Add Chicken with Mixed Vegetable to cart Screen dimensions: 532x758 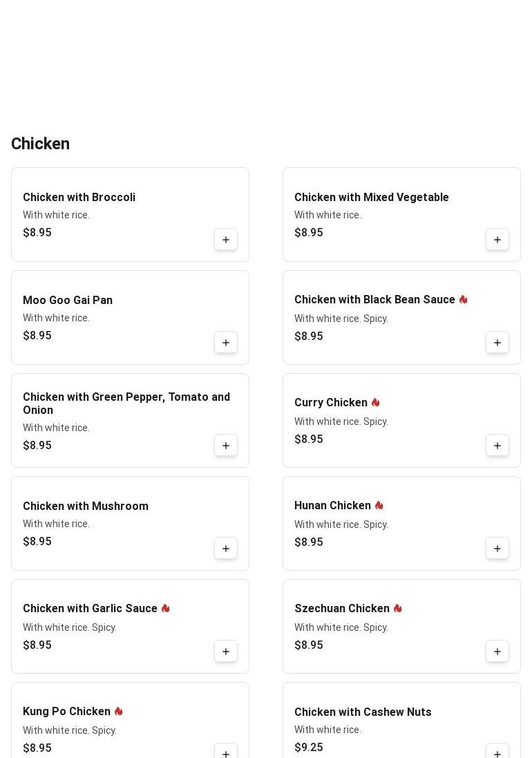[x=497, y=240]
